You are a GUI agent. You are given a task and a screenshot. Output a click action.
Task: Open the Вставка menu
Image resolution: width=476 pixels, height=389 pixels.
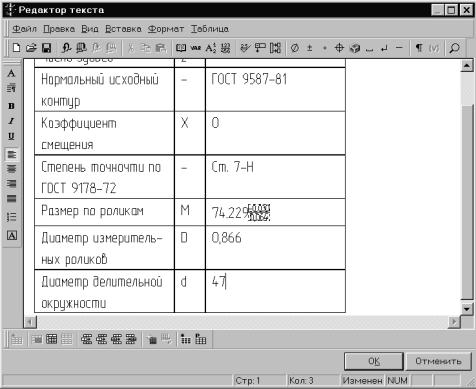point(123,29)
